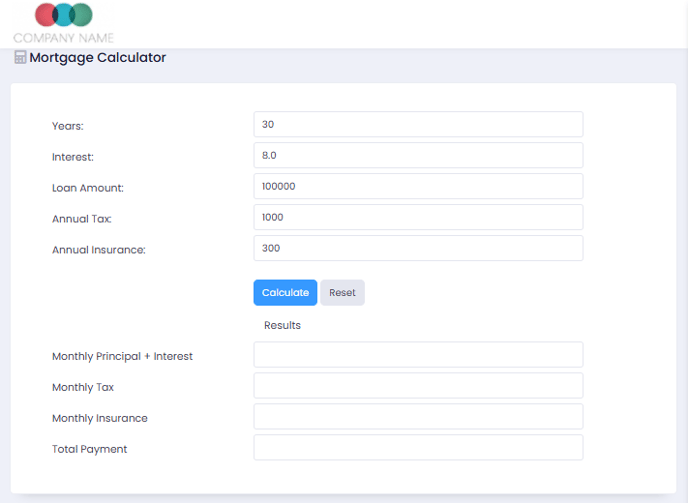The height and width of the screenshot is (503, 688).
Task: Click the COMPANY NAME text
Action: 64,38
